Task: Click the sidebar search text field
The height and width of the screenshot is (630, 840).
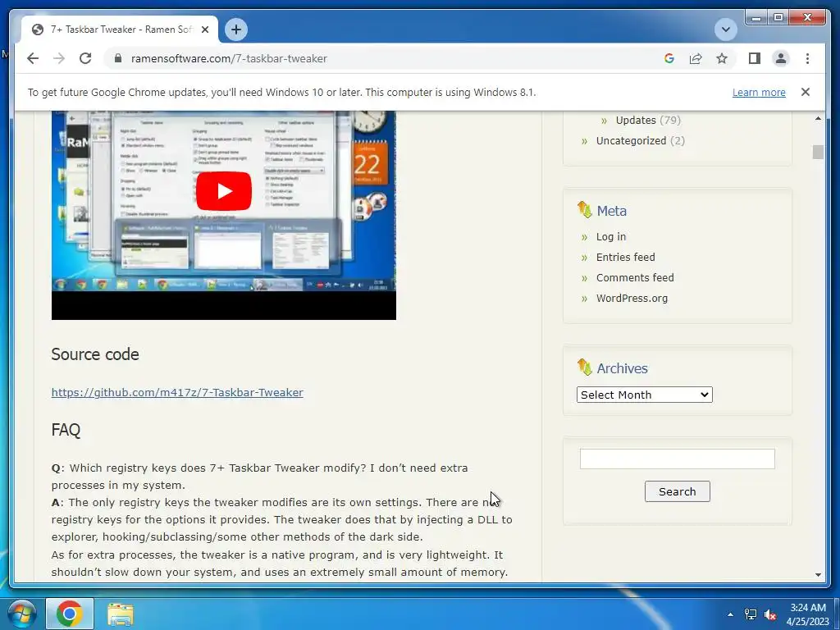Action: coord(677,459)
